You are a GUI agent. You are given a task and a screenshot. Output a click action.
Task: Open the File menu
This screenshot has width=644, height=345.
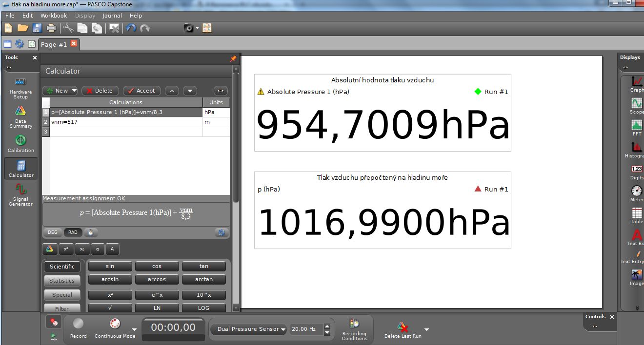click(x=10, y=16)
